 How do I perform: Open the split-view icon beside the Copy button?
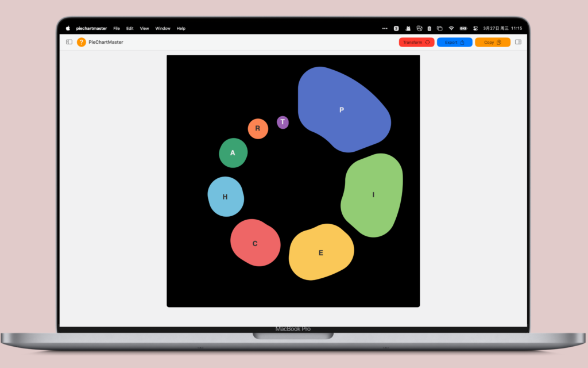(x=519, y=42)
